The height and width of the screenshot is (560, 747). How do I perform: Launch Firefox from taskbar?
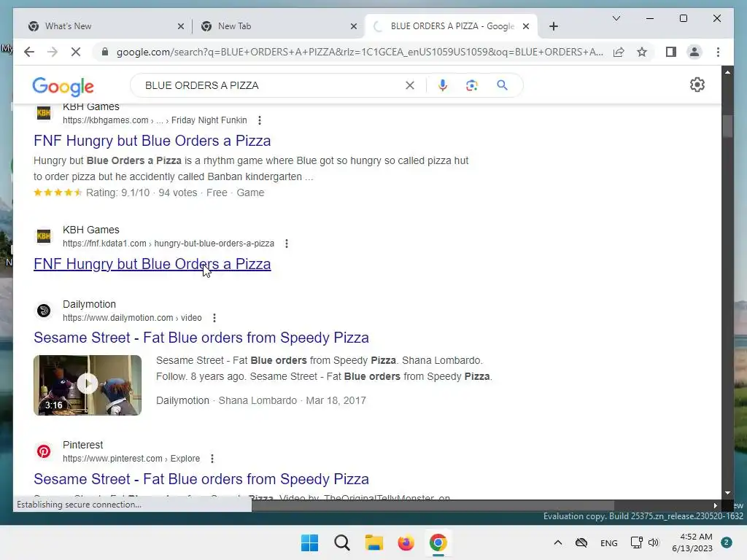(406, 542)
